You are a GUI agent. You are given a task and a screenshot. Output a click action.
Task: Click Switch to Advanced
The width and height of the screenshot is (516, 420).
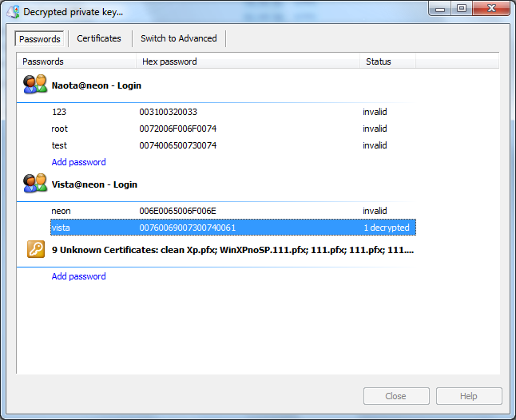coord(178,38)
